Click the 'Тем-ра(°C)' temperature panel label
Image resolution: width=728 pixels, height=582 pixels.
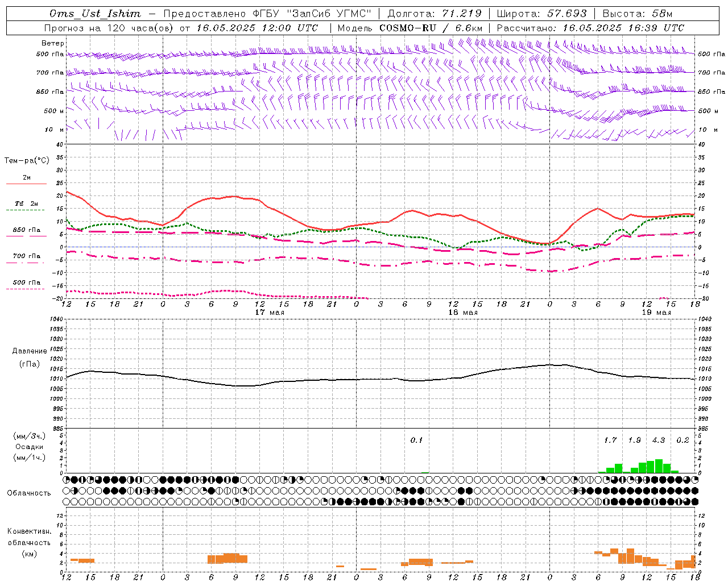tap(27, 160)
